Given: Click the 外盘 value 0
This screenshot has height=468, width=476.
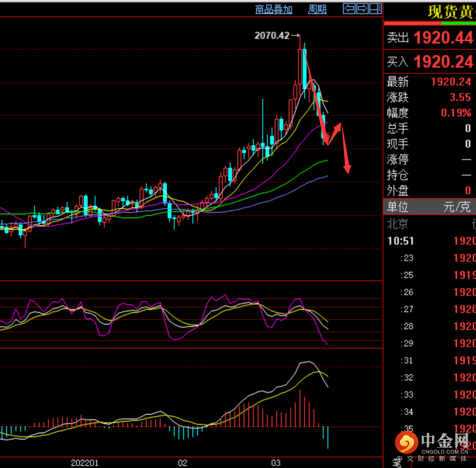Looking at the screenshot, I should 468,191.
